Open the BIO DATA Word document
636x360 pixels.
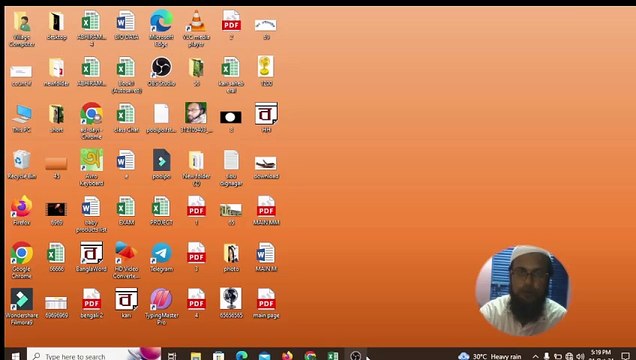click(x=126, y=25)
